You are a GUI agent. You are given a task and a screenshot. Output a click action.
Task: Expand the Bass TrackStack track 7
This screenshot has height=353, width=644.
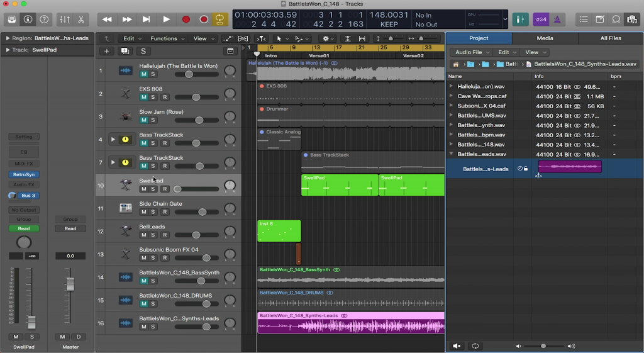(x=113, y=162)
